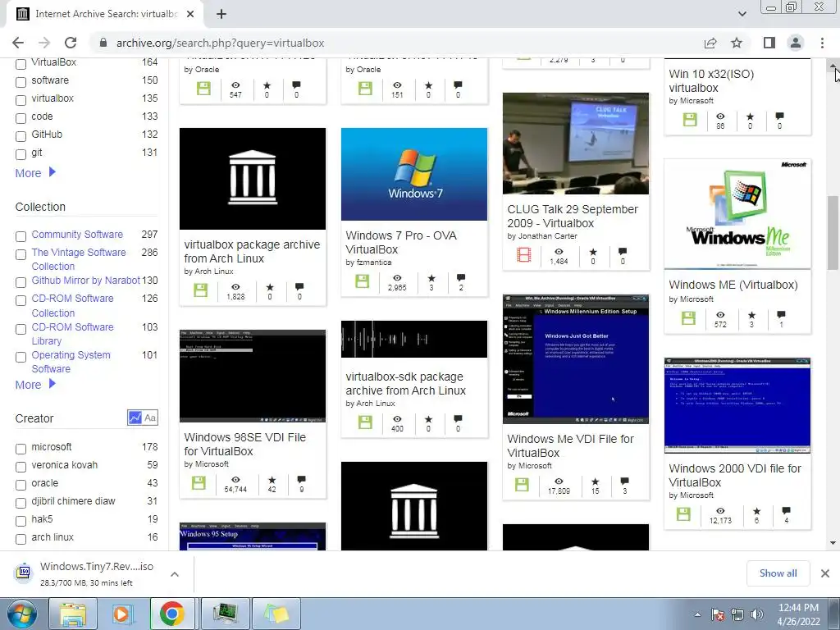
Task: Click Show all downloads button
Action: (778, 573)
